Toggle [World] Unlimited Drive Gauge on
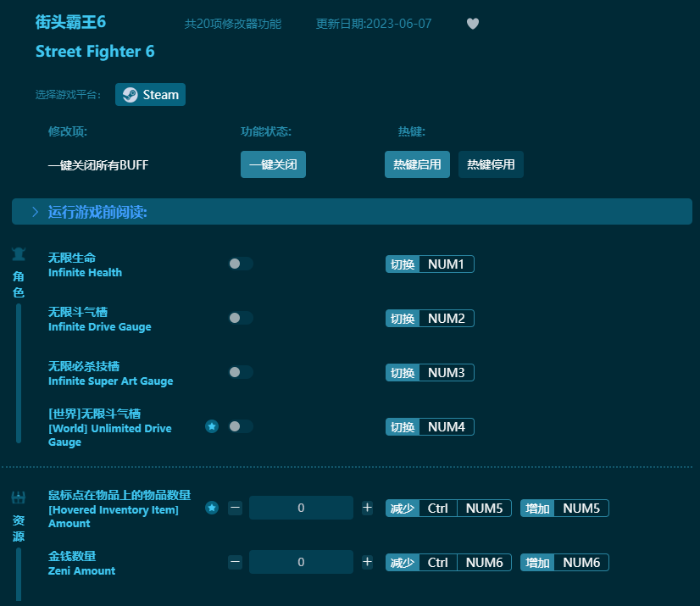The width and height of the screenshot is (700, 606). coord(240,426)
